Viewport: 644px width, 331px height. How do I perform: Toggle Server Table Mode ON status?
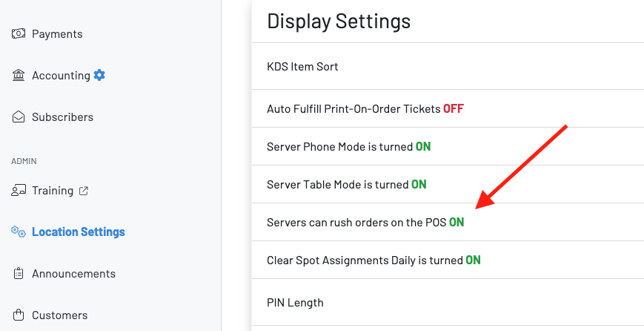click(x=419, y=185)
